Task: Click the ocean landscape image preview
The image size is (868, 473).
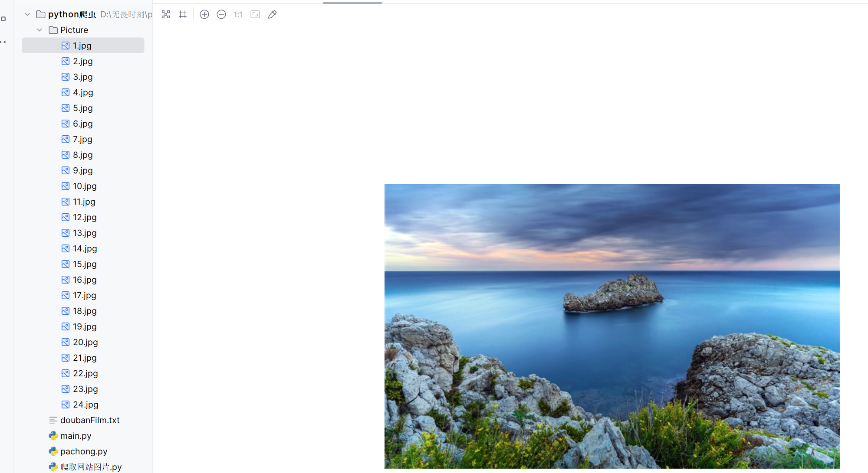Action: (612, 326)
